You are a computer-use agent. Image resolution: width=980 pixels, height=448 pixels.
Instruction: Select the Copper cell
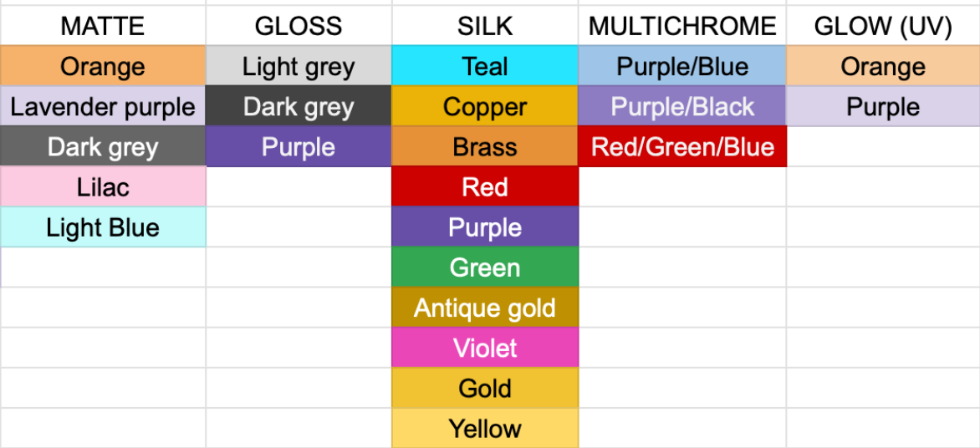pyautogui.click(x=485, y=107)
